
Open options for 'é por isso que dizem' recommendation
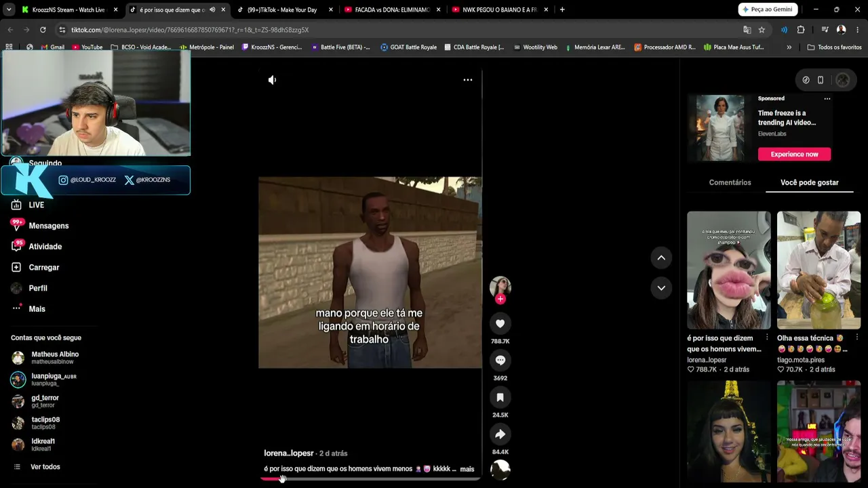tap(767, 338)
